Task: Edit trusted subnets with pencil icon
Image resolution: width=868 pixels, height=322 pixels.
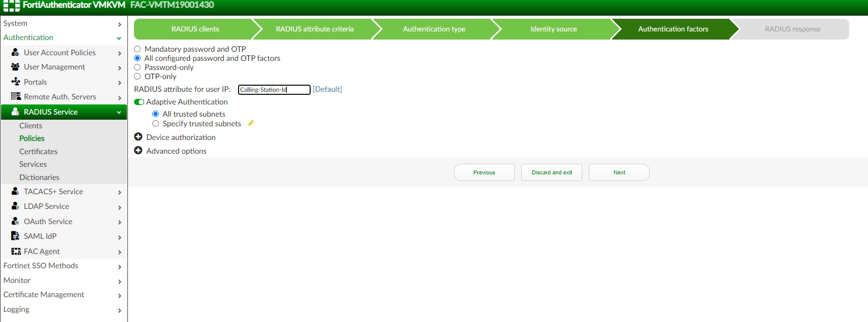Action: [251, 123]
